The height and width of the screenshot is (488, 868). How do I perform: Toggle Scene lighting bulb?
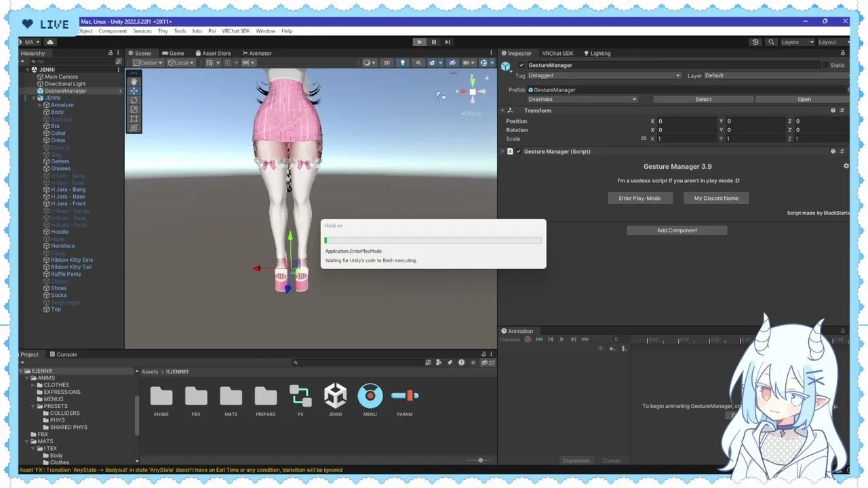(402, 63)
